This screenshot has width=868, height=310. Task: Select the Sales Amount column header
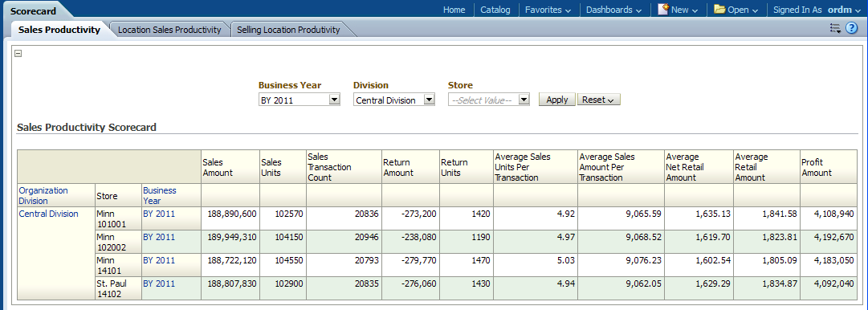(230, 167)
